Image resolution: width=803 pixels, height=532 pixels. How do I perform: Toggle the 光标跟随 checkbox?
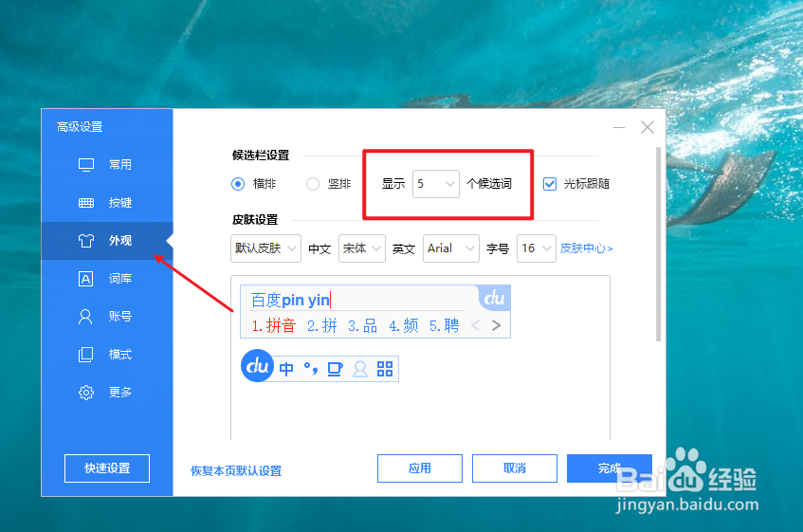[x=550, y=184]
